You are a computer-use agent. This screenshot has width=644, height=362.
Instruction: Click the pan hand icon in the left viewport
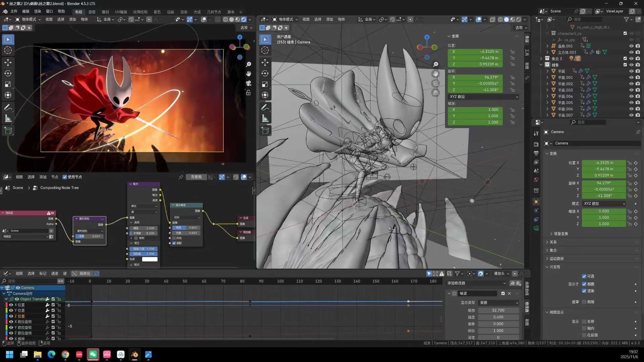click(x=249, y=73)
